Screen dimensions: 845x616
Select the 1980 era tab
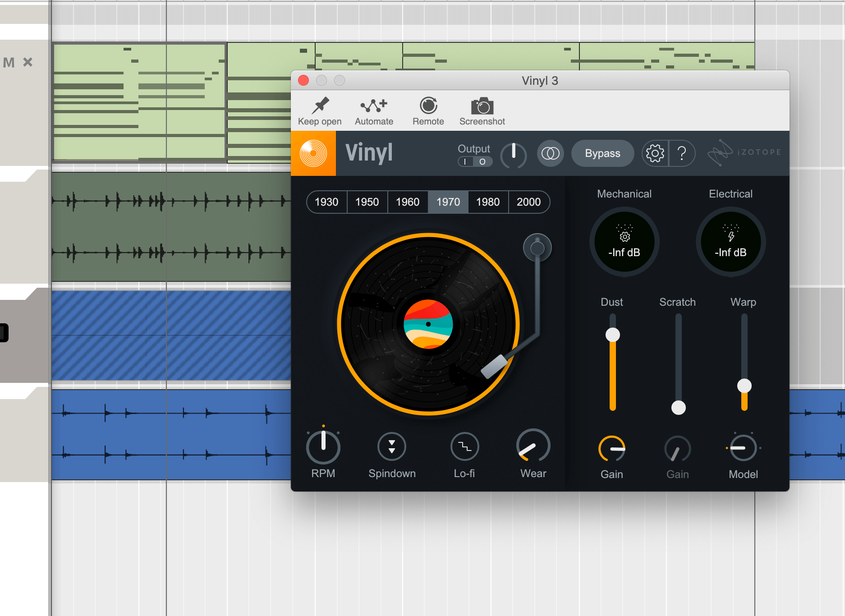488,202
